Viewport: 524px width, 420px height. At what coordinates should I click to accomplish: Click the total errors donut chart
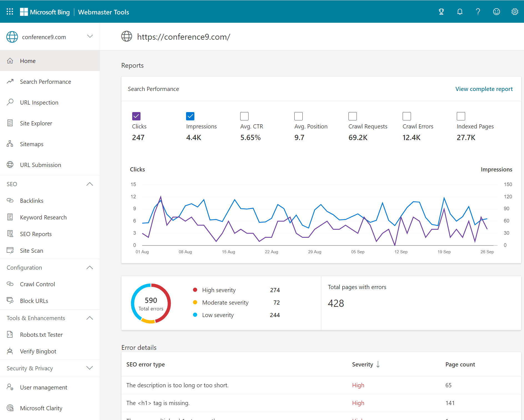(x=151, y=303)
